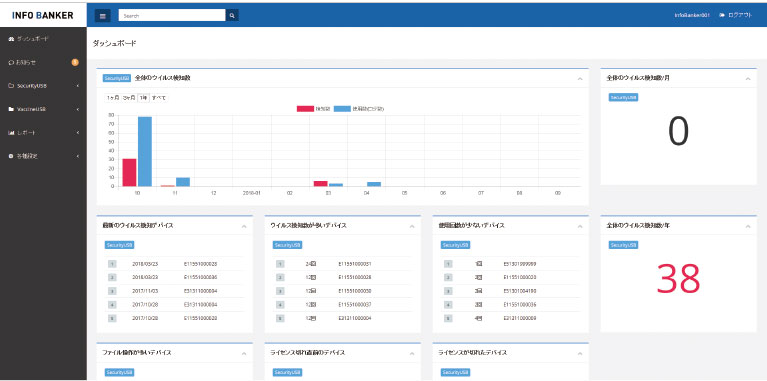Click the ログアウト logout icon link

pos(736,15)
